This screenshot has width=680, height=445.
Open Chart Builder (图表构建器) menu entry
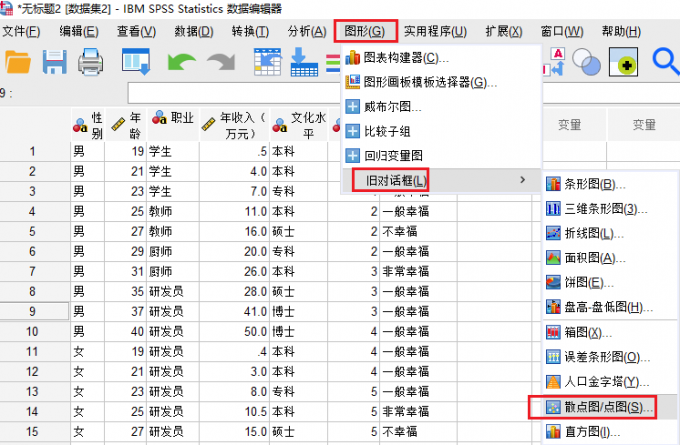tap(441, 57)
